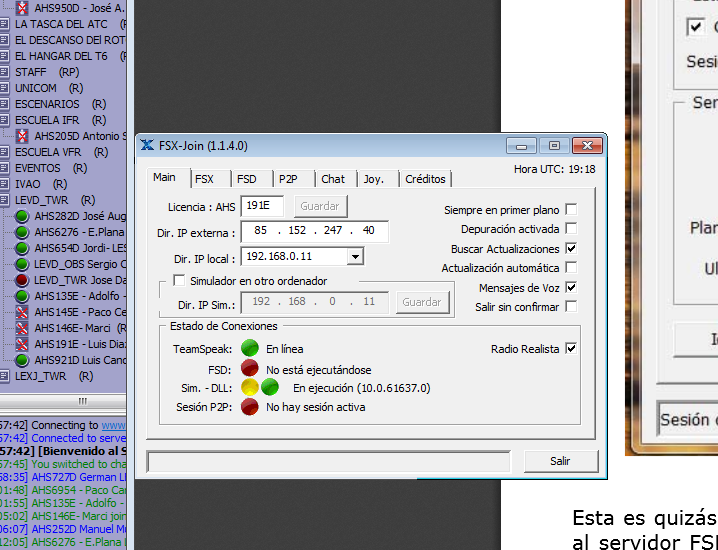718x550 pixels.
Task: Expand the ESCUELA IFR channel
Action: coord(5,120)
